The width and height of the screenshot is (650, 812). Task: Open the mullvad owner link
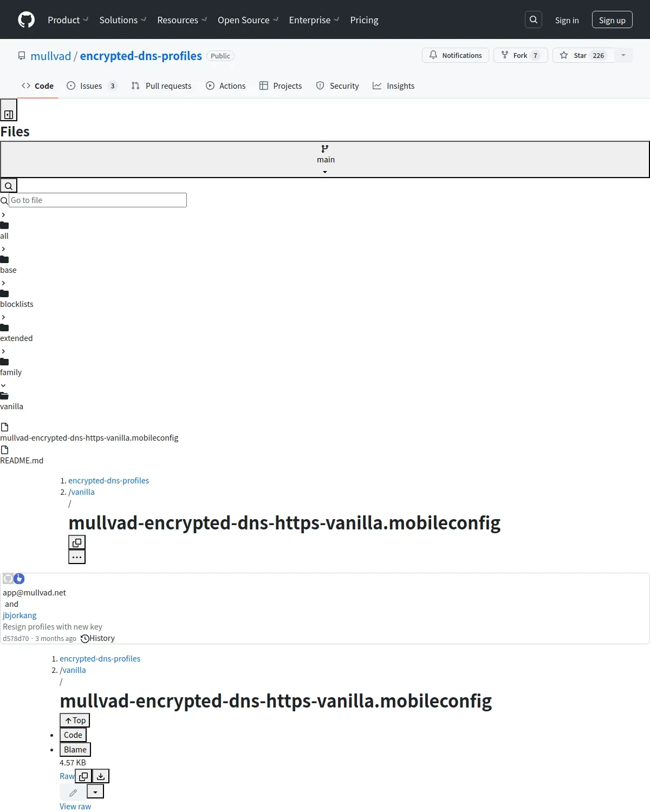click(51, 56)
